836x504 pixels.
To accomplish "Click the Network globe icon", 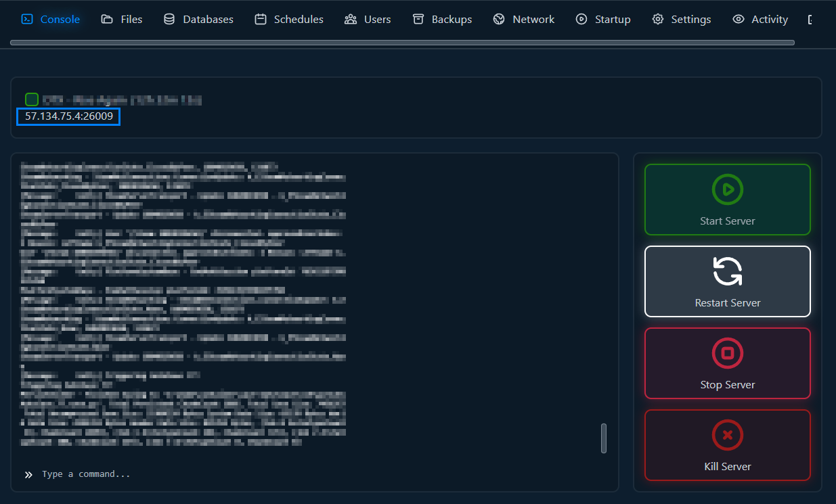I will [499, 20].
